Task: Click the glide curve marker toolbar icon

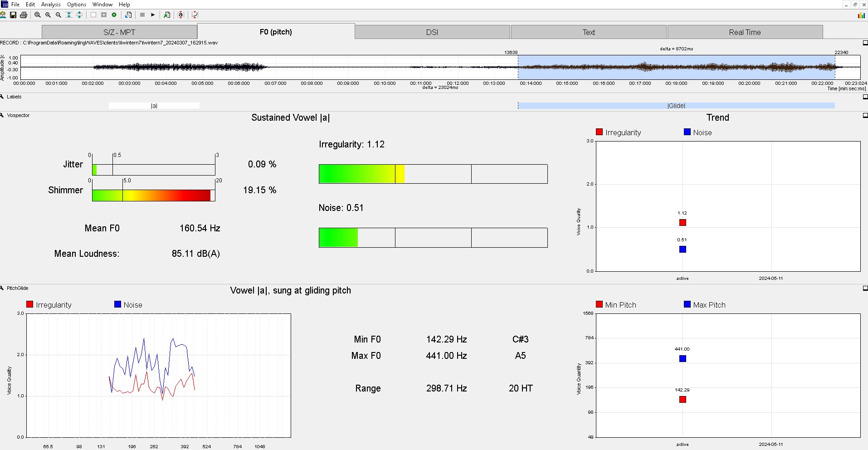Action: tap(195, 15)
